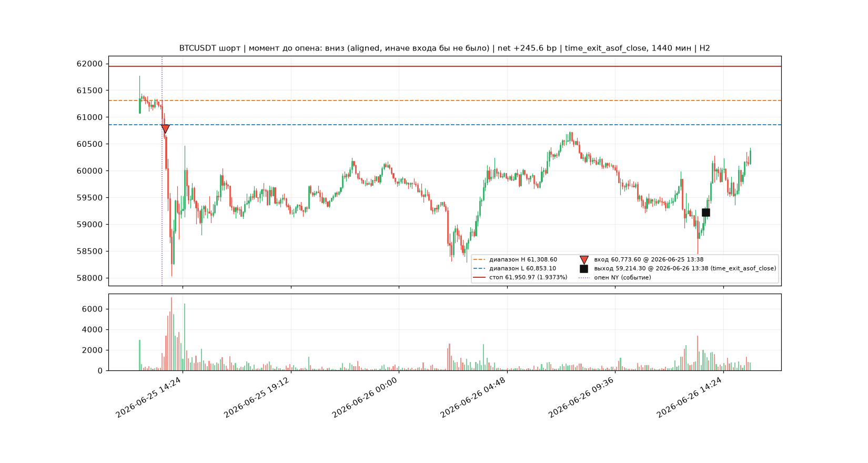
Task: Click the orange dashed line sample in the legend
Action: (479, 259)
